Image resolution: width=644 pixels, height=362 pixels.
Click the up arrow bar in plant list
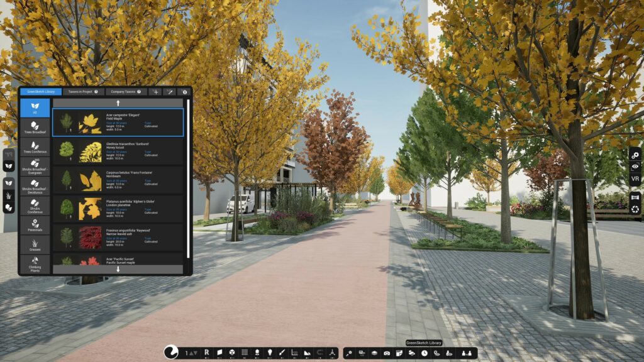118,103
